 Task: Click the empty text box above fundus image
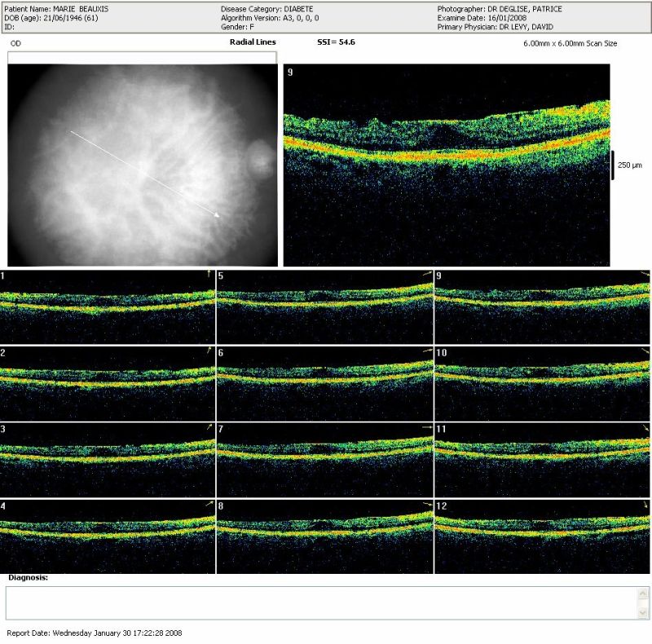(142, 58)
